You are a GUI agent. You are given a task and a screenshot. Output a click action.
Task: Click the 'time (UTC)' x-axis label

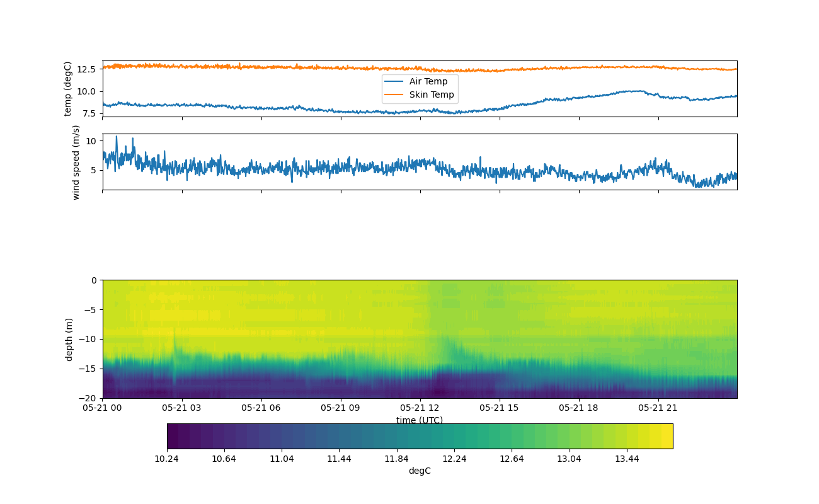coord(419,420)
